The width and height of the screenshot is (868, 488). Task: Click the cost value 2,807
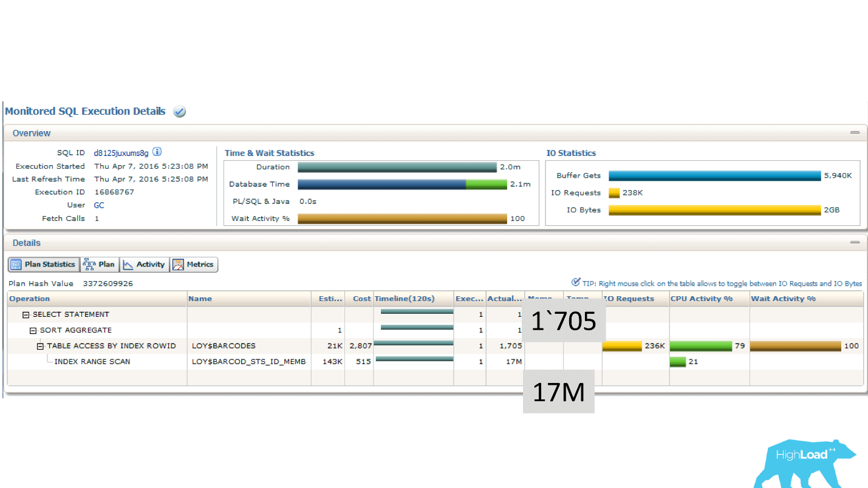click(361, 346)
